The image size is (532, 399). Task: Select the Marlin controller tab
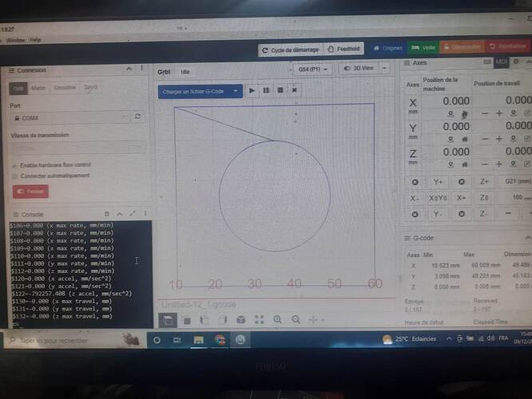[x=38, y=88]
